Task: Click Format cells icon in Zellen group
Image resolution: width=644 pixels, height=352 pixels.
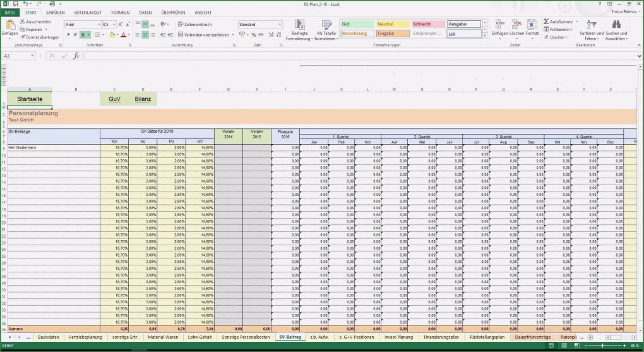Action: point(532,25)
